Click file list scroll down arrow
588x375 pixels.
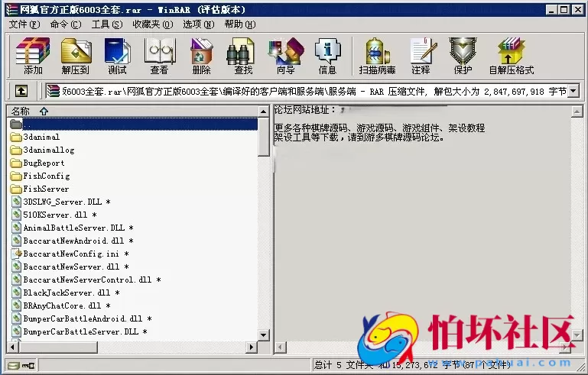[264, 335]
